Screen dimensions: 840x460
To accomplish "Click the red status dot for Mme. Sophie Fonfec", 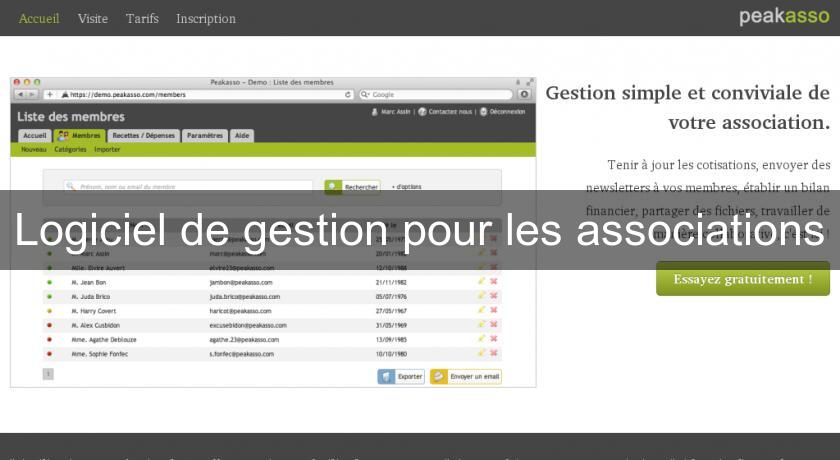I will [50, 354].
